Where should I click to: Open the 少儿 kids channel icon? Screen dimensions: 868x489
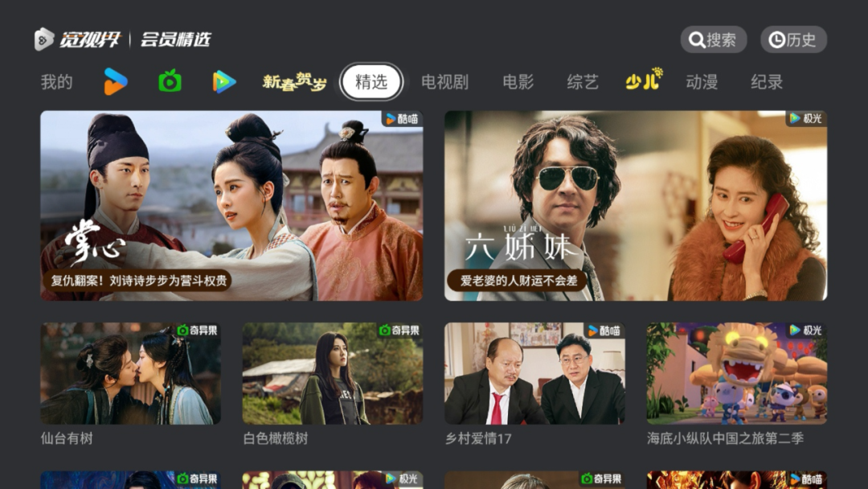click(644, 80)
